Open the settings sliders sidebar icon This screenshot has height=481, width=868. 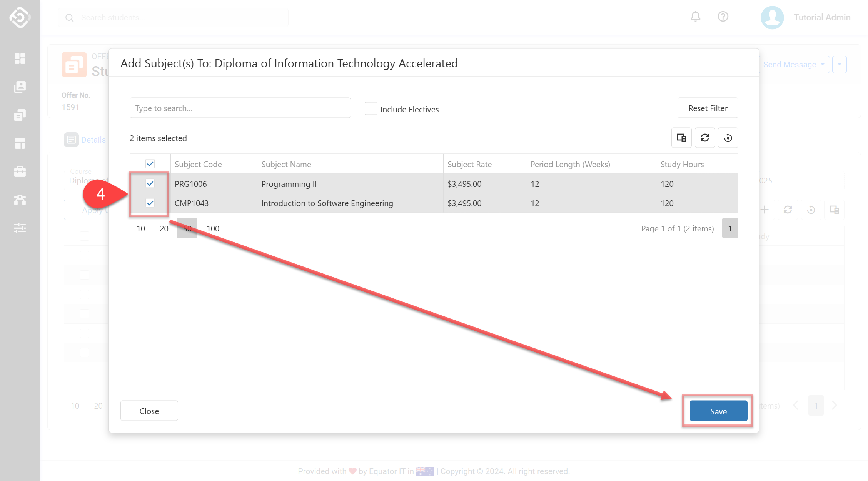pyautogui.click(x=20, y=228)
